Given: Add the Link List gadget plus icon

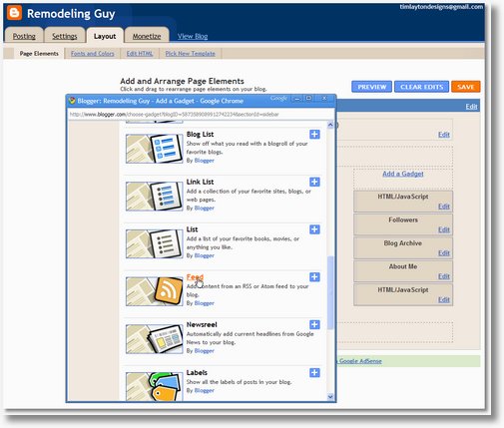Looking at the screenshot, I should (x=314, y=182).
